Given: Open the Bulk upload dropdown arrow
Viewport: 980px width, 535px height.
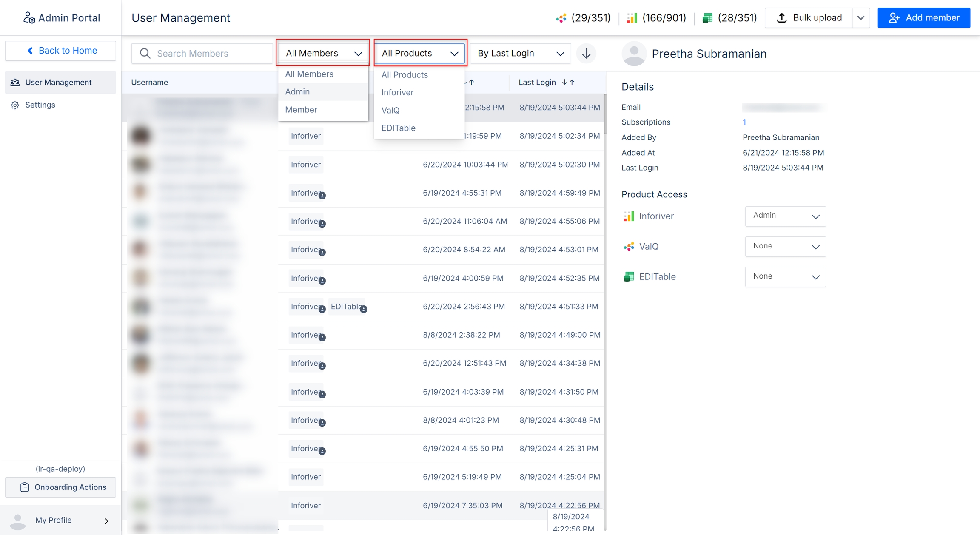Looking at the screenshot, I should tap(861, 18).
